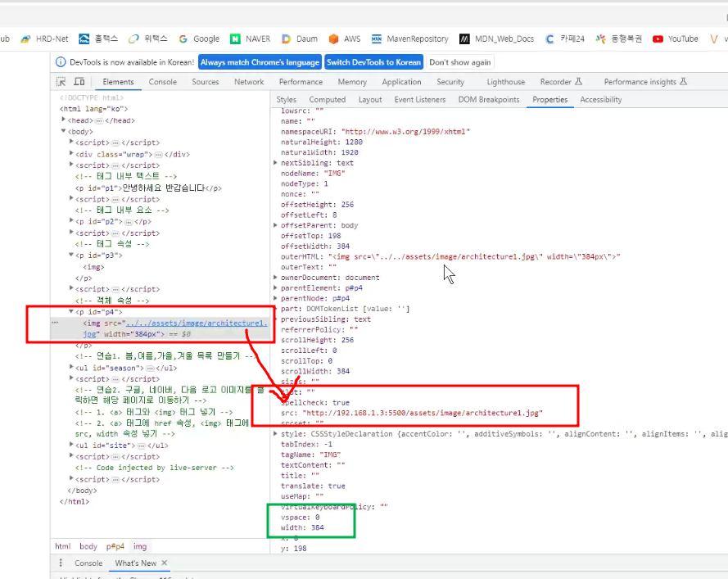Screen dimensions: 728x579
Task: Open the AWS bookmark
Action: 345,39
